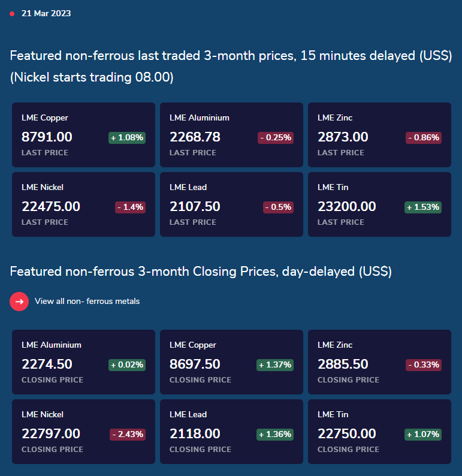Click the 3-month Closing Prices heading
Screen dimensions: 462x476
coord(201,272)
